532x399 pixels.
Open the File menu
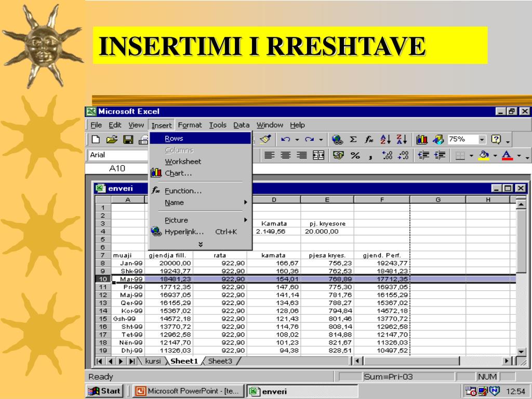(x=96, y=125)
